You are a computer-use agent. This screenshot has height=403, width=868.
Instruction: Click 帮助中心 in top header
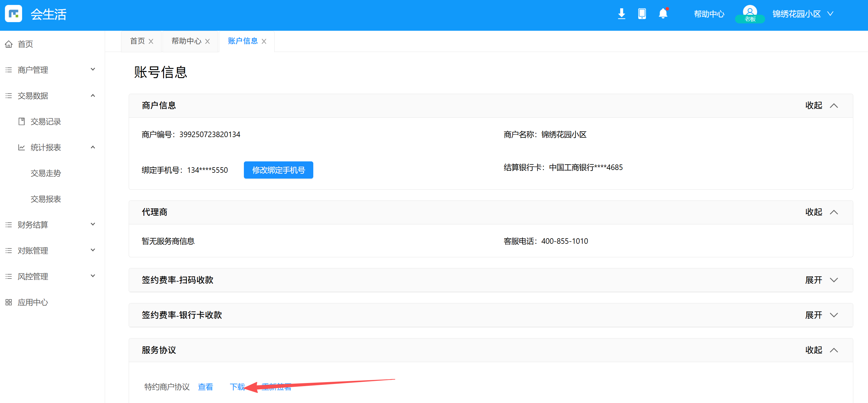pos(709,14)
